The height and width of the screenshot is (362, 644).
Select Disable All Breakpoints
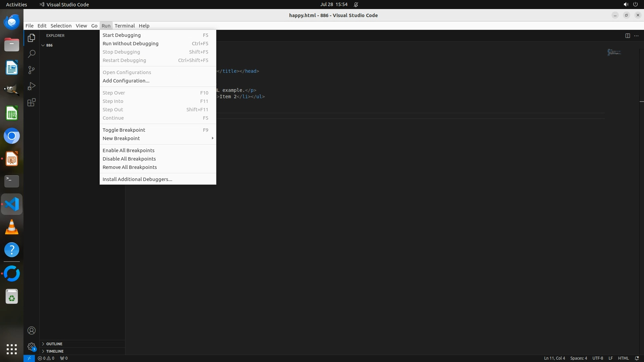tap(129, 159)
